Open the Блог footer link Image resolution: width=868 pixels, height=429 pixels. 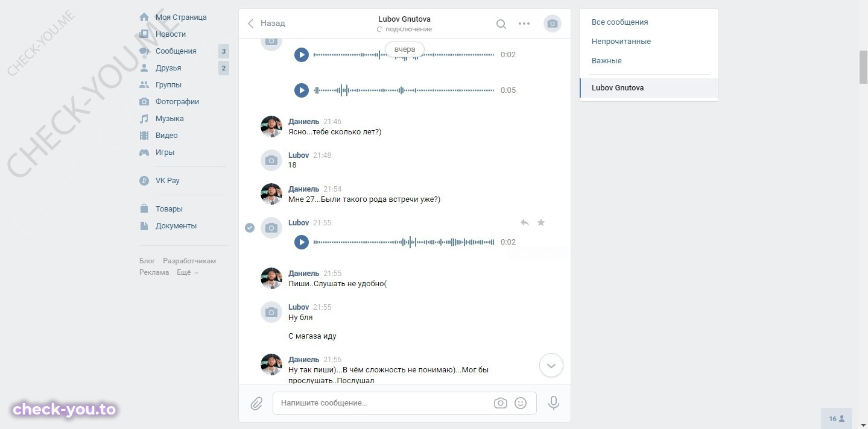point(147,261)
